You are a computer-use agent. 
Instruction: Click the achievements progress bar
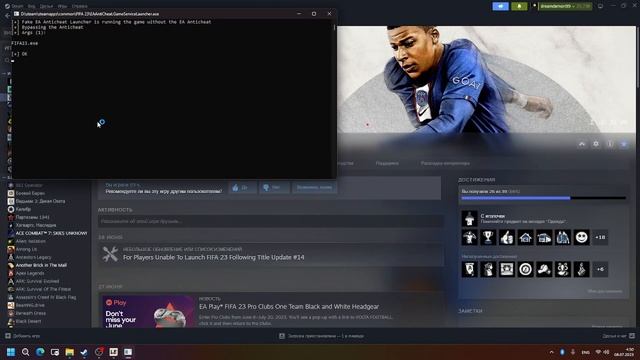click(543, 198)
